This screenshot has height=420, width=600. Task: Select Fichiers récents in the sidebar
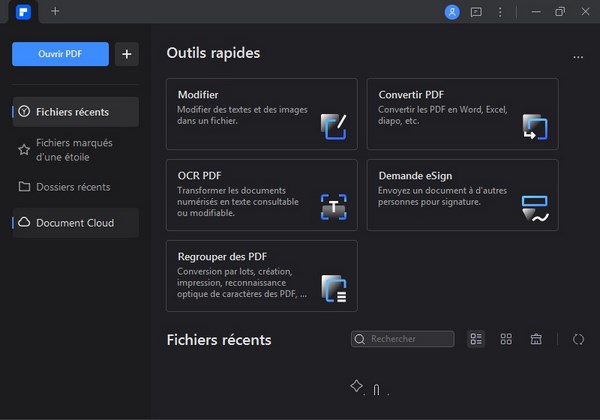coord(76,112)
